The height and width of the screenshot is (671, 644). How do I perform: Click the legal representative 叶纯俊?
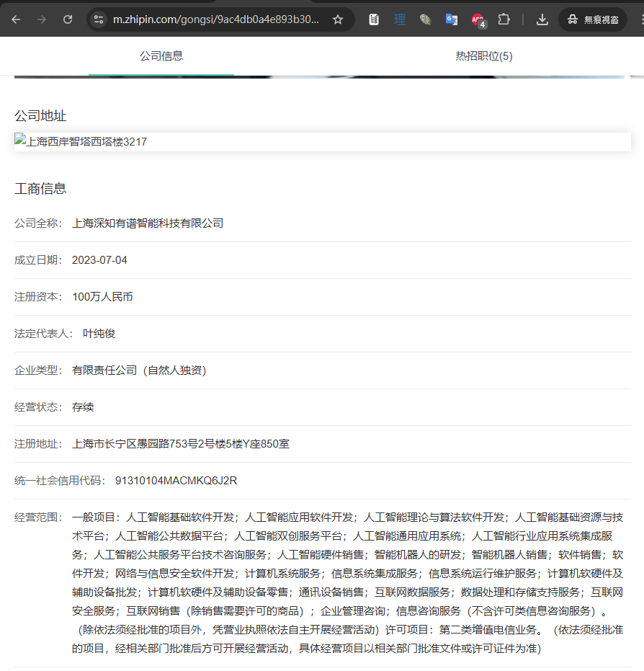coord(99,334)
